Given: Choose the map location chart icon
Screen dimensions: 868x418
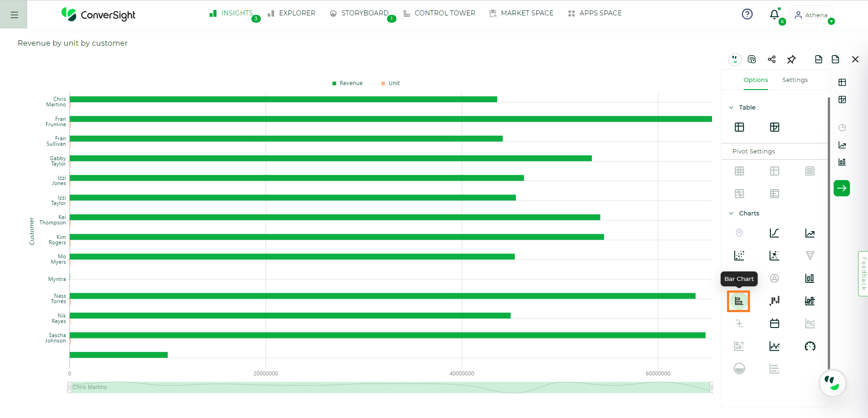Looking at the screenshot, I should pos(740,233).
